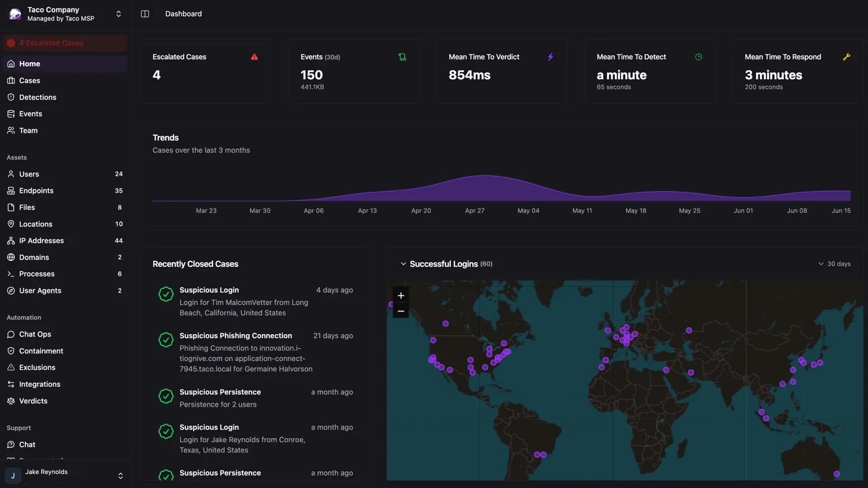Click the Events list icon in sidebar
868x488 pixels.
click(x=11, y=113)
